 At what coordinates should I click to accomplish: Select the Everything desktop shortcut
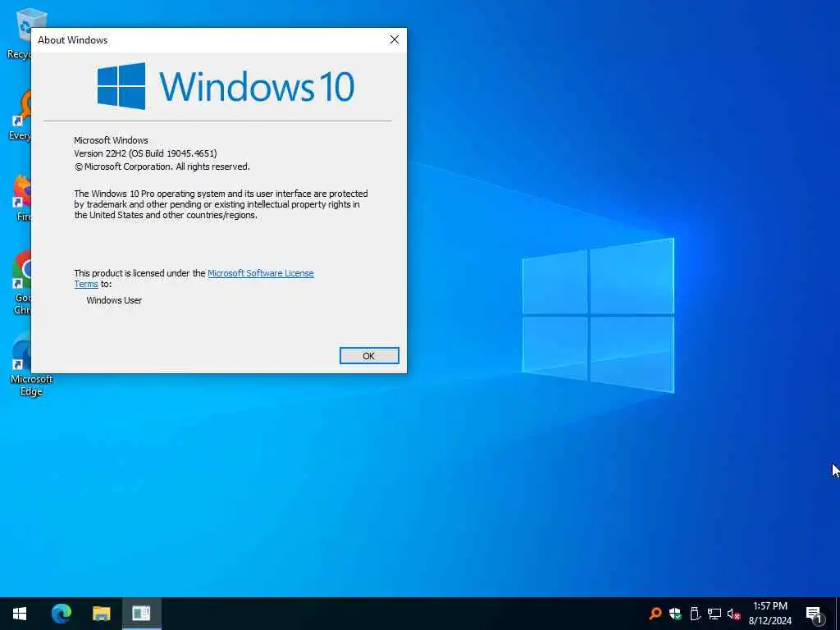click(x=21, y=116)
